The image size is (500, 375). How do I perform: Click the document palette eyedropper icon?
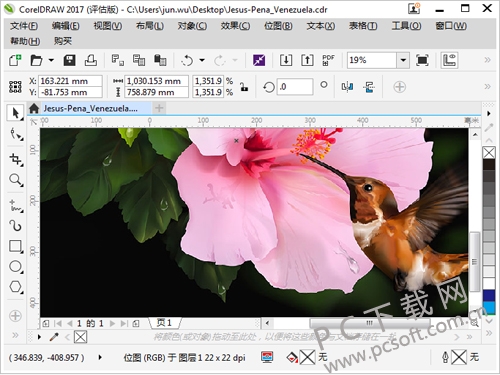(53, 337)
